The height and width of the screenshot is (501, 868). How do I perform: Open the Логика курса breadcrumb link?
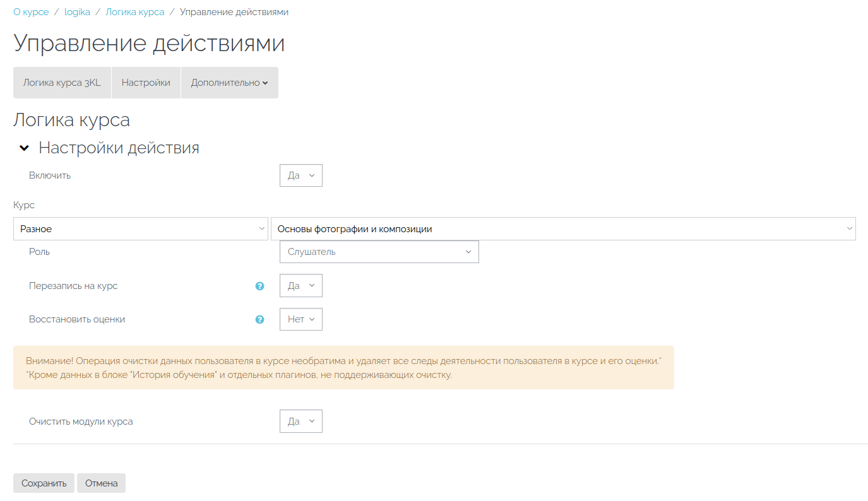point(135,12)
